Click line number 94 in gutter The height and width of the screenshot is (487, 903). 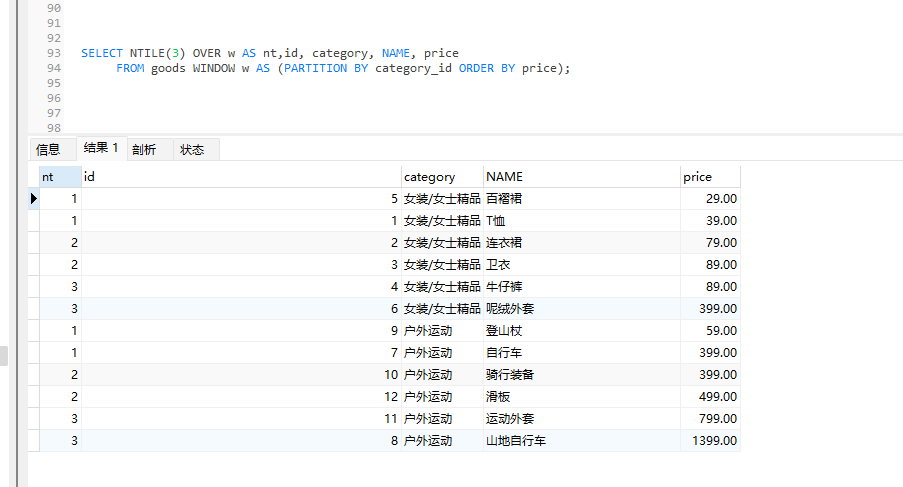[54, 68]
